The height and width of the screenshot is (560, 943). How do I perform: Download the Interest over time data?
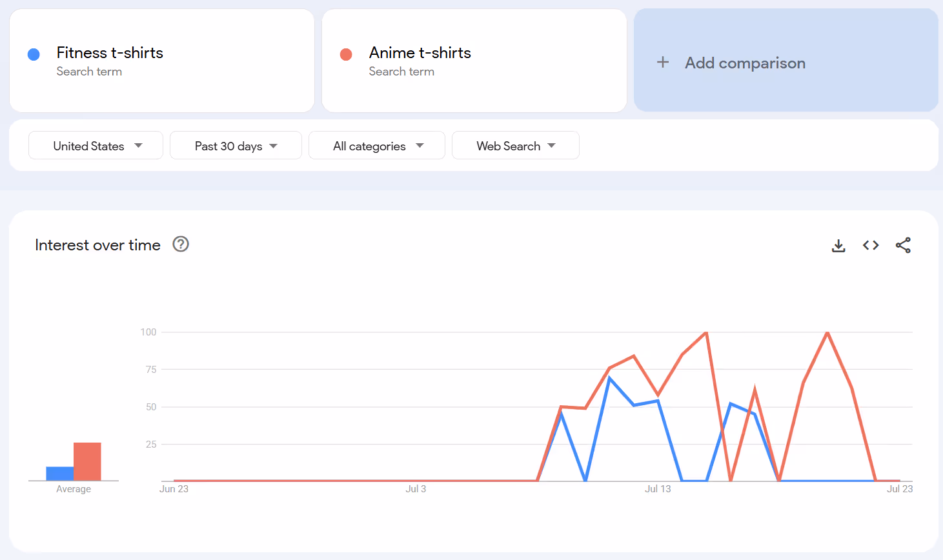tap(838, 246)
